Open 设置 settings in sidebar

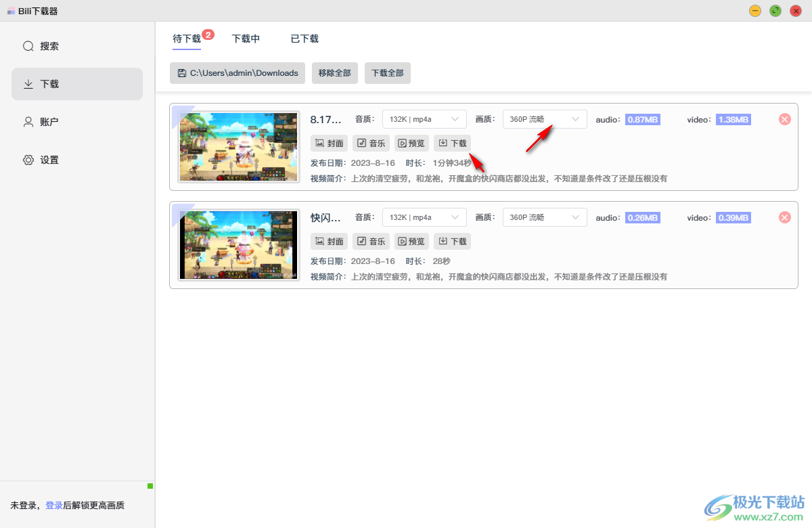click(77, 160)
